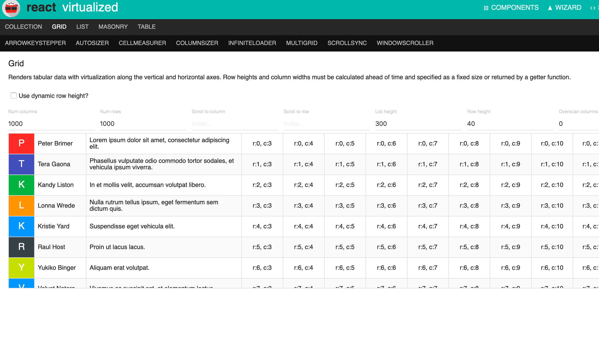Enable Use dynamic row height checkbox
This screenshot has width=599, height=364.
pyautogui.click(x=14, y=96)
